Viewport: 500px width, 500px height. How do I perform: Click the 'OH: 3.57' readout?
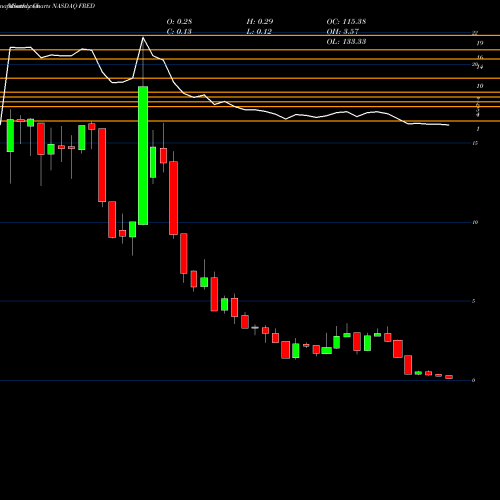[x=343, y=31]
